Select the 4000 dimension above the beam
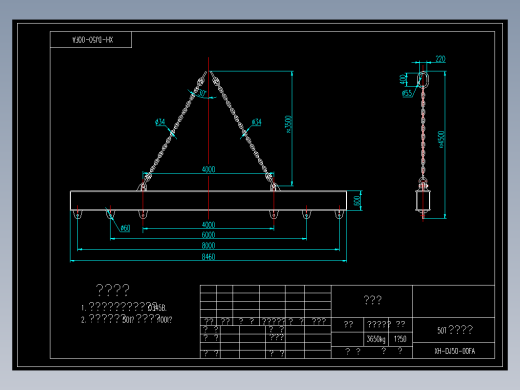This screenshot has height=390, width=520. (208, 169)
